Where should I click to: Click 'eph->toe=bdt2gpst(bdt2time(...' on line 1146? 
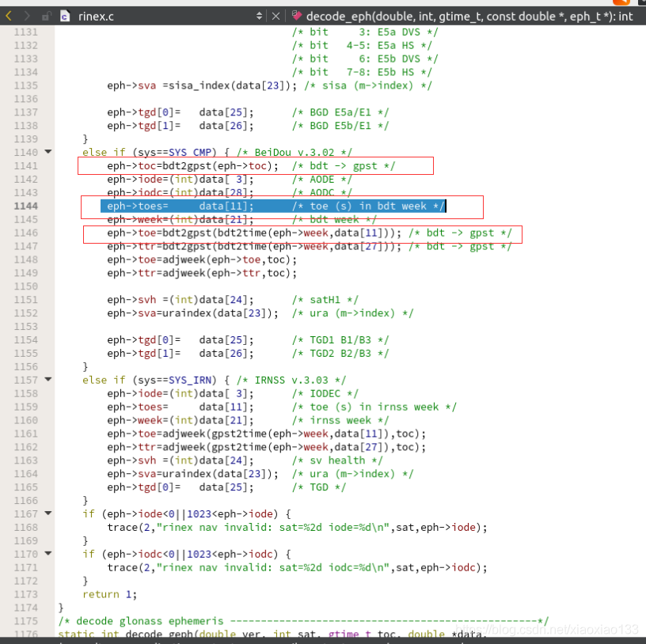click(x=254, y=233)
